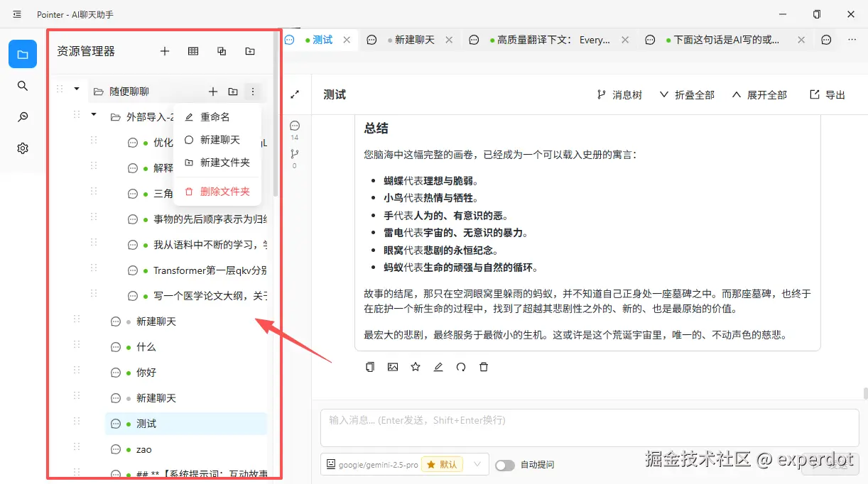Close the 下面这句话是AI写的 tab

pos(801,40)
